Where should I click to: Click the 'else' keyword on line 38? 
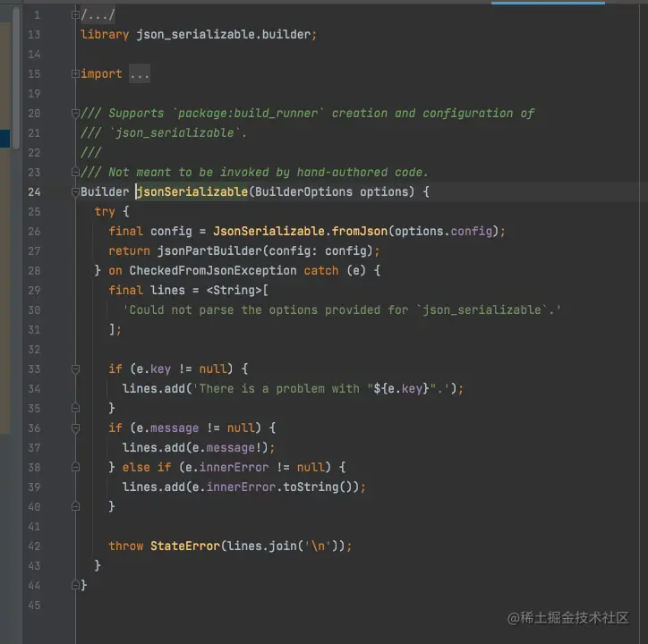(x=136, y=467)
